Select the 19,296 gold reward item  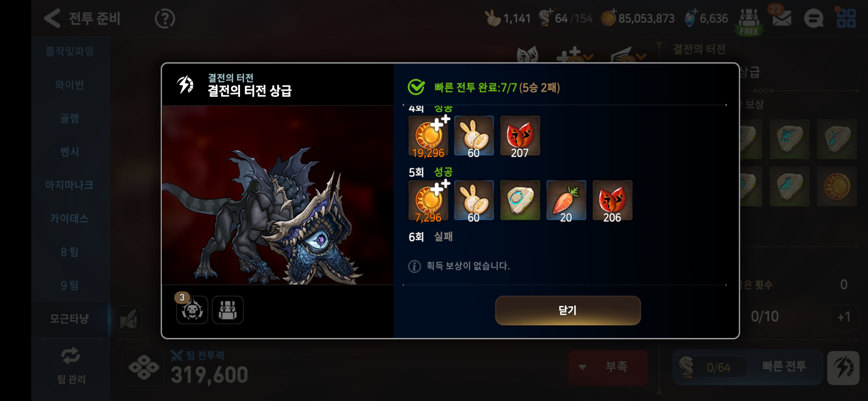tap(428, 136)
